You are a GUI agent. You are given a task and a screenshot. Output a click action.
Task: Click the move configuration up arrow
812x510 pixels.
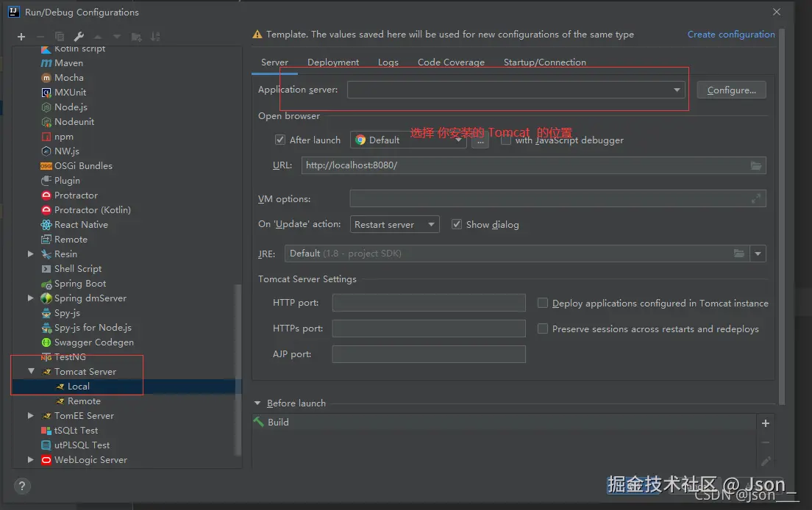coord(98,37)
